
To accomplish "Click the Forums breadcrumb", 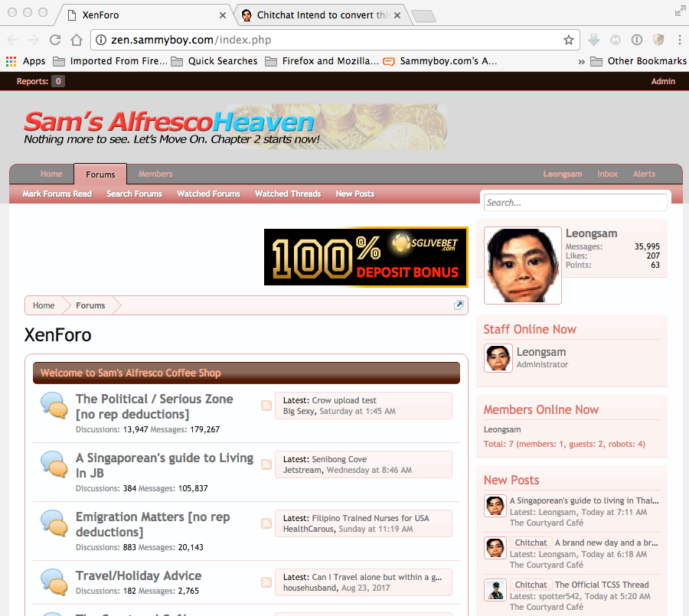I will click(90, 305).
